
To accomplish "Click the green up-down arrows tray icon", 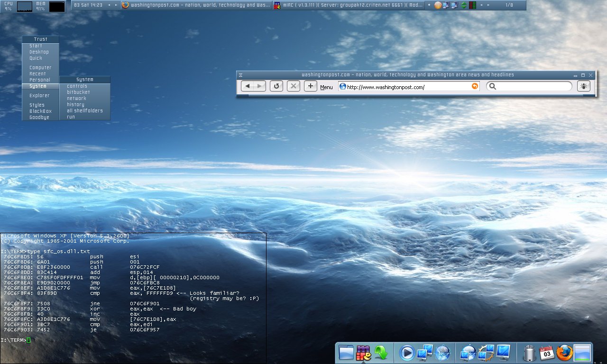I will point(464,5).
